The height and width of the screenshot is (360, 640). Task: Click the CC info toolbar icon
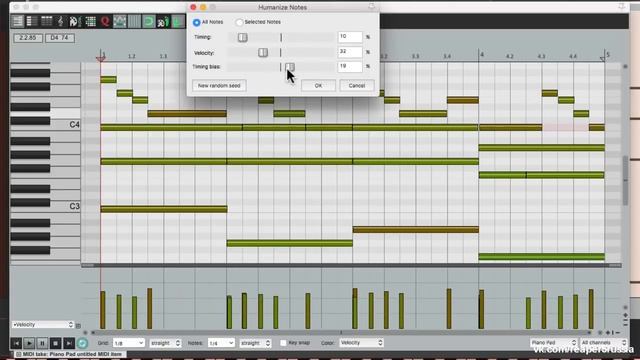click(x=163, y=21)
